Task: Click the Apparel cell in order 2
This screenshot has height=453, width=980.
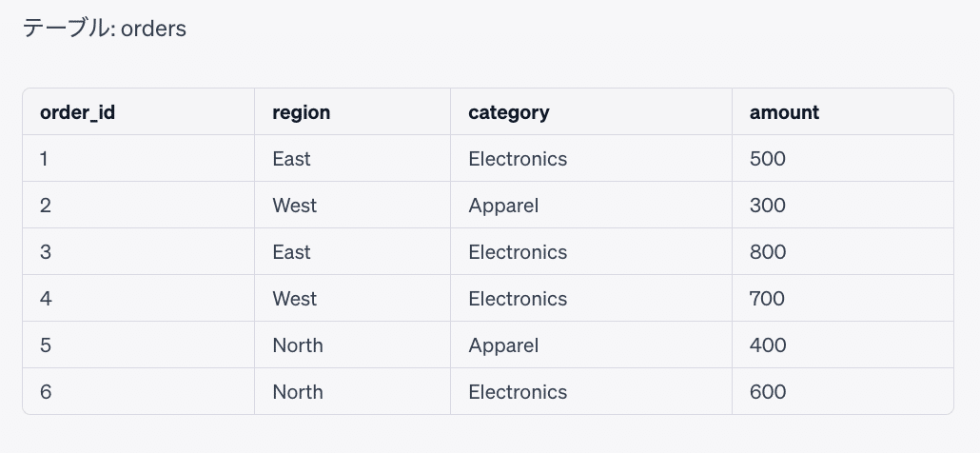Action: [x=503, y=206]
